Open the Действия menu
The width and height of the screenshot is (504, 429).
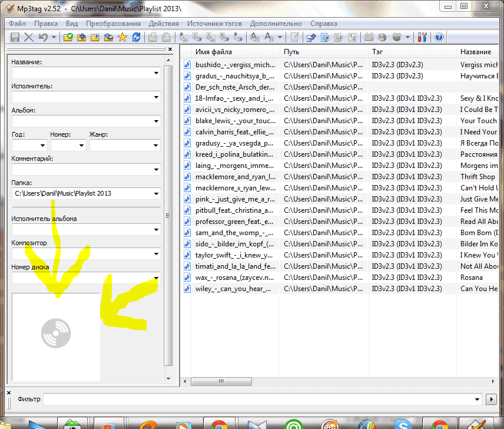(164, 24)
